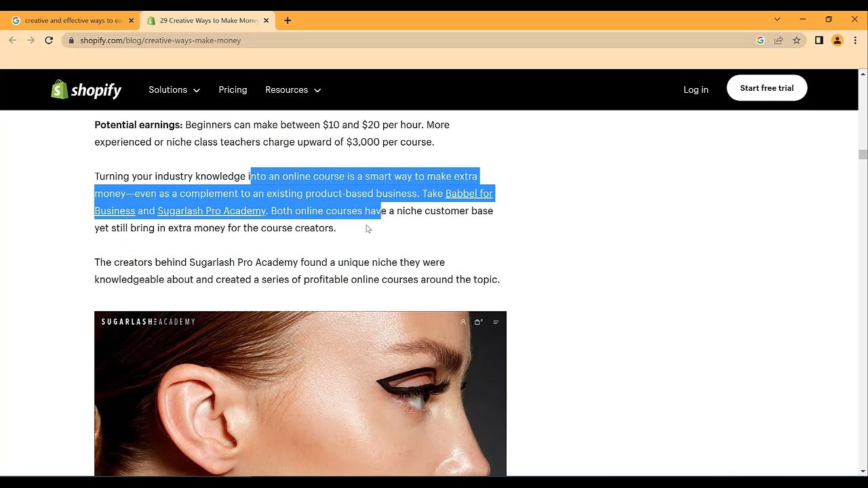Screen dimensions: 868x488
Task: Bookmark this page with star icon
Action: point(797,41)
